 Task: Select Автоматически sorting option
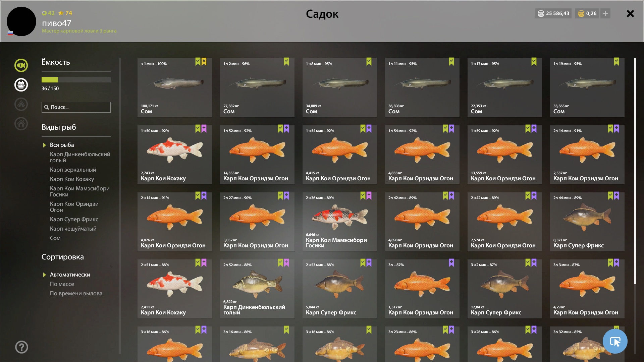(x=70, y=275)
